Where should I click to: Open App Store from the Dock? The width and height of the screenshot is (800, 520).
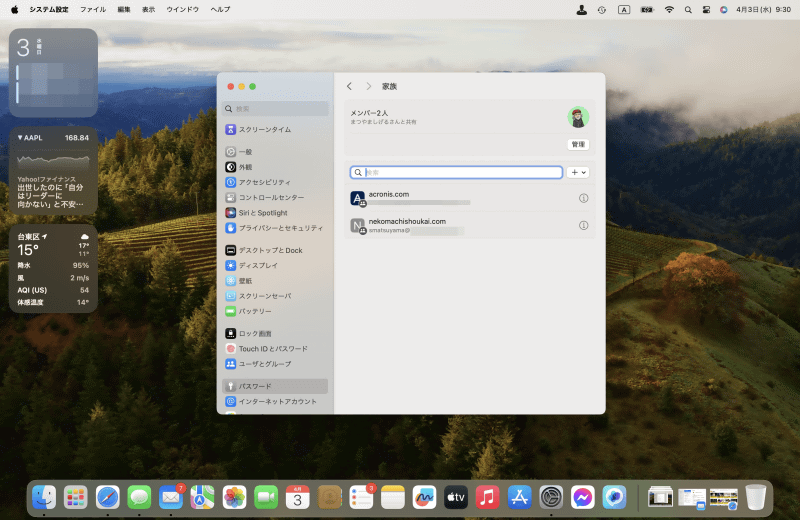click(x=519, y=497)
